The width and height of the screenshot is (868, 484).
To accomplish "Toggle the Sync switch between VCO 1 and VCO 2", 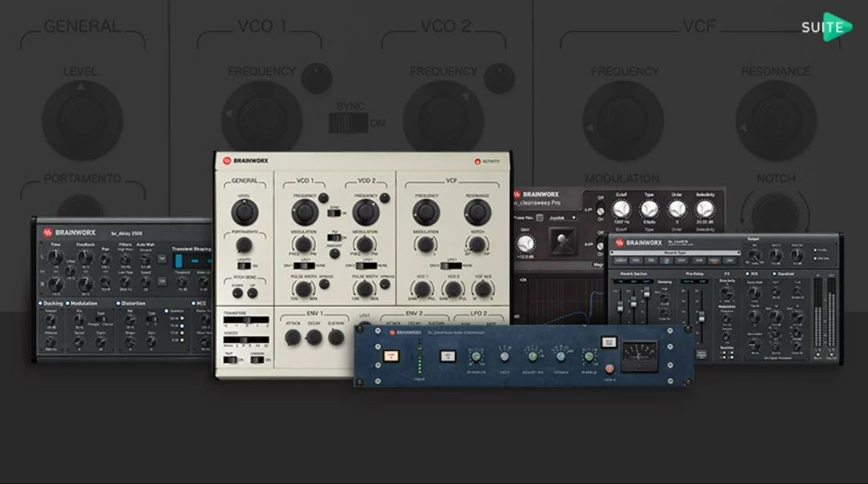I will 334,212.
